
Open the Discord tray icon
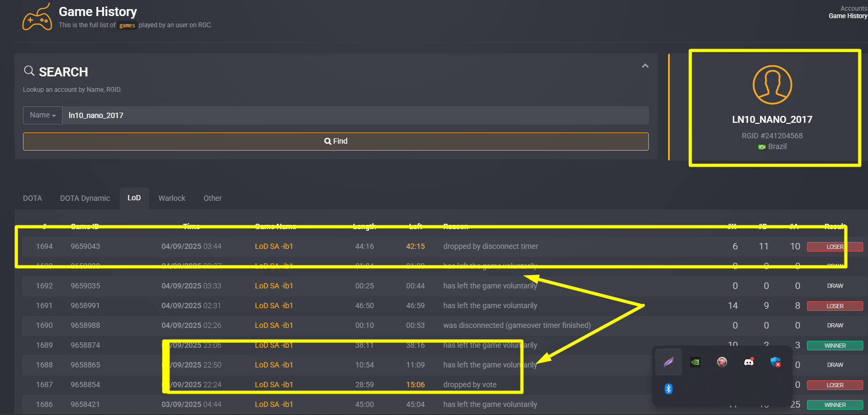[x=749, y=362]
